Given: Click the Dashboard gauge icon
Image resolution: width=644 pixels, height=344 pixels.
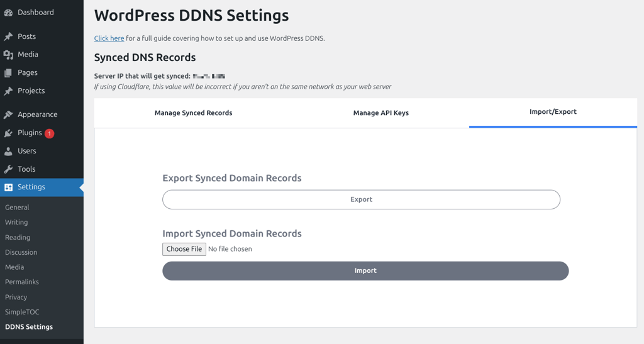Looking at the screenshot, I should (8, 13).
